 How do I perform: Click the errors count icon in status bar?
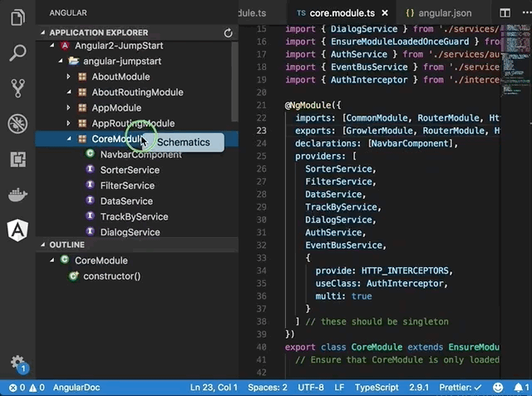click(x=12, y=388)
